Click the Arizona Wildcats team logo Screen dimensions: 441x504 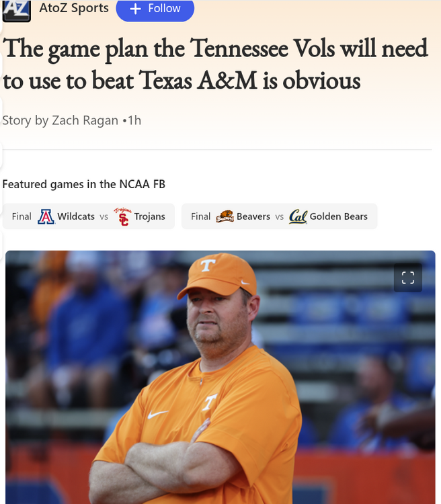coord(46,216)
